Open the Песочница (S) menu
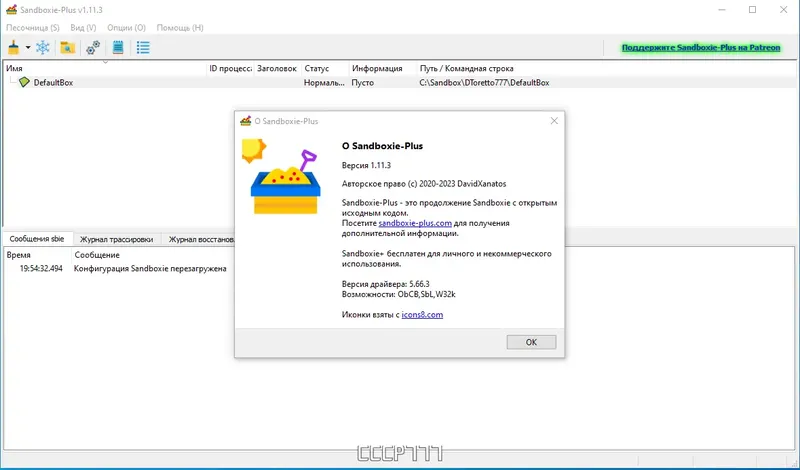The image size is (800, 470). point(33,28)
